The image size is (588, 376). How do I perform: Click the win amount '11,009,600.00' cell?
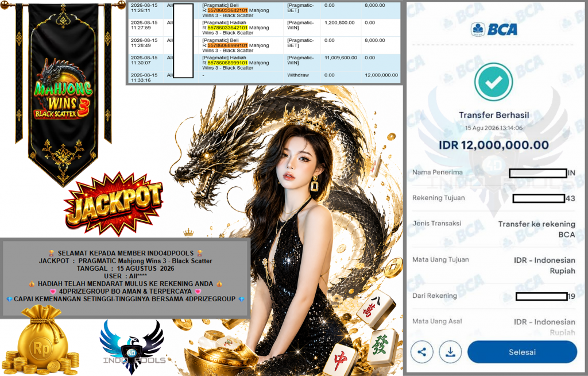pyautogui.click(x=341, y=57)
